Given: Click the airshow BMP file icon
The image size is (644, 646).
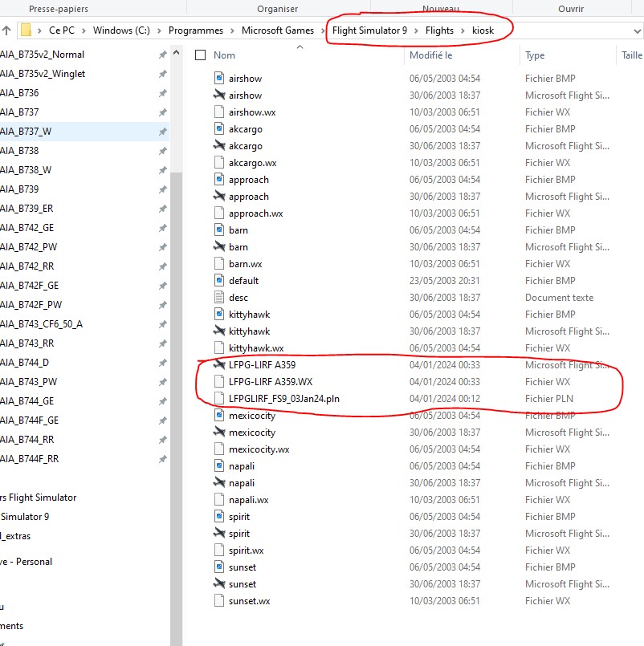Looking at the screenshot, I should tap(219, 78).
